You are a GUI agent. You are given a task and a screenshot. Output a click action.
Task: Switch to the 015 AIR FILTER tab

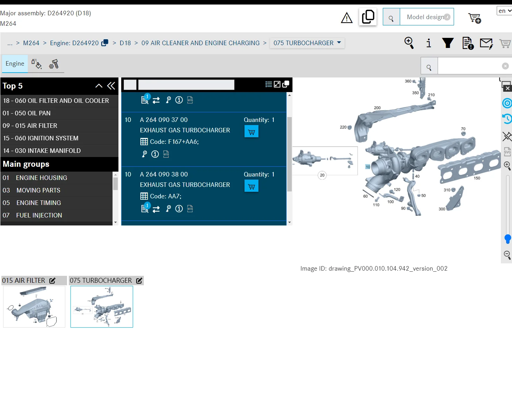[x=24, y=280]
